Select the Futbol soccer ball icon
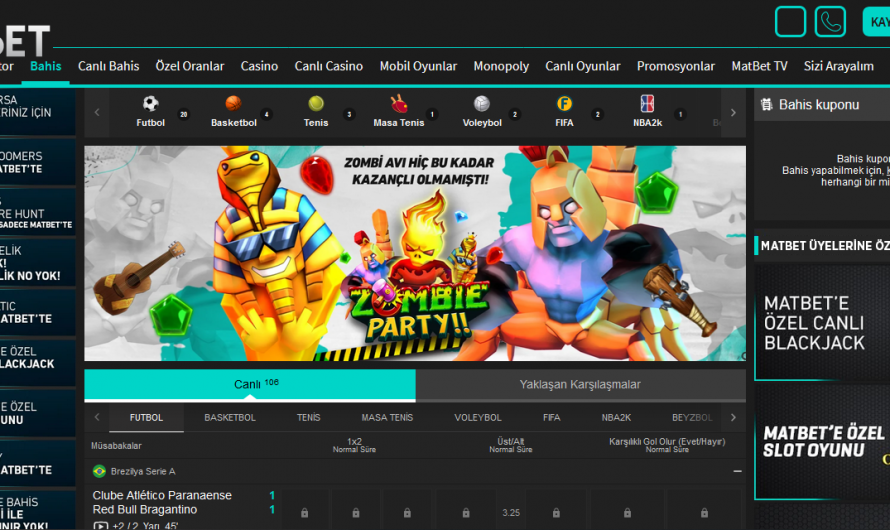Image resolution: width=890 pixels, height=530 pixels. point(150,103)
